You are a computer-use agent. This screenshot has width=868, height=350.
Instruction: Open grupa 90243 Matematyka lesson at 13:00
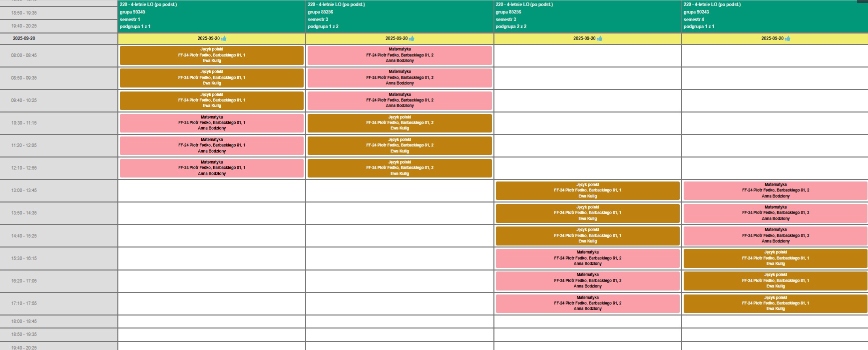coord(776,190)
